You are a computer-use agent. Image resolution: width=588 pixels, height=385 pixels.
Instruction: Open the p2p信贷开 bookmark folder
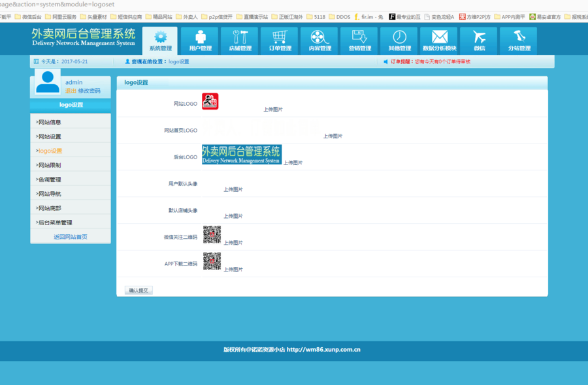217,17
